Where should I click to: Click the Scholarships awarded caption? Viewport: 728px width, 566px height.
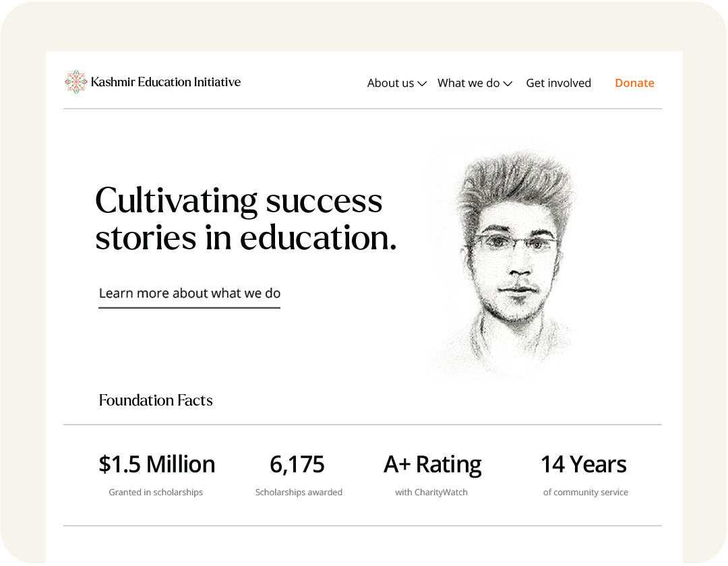[x=299, y=493]
